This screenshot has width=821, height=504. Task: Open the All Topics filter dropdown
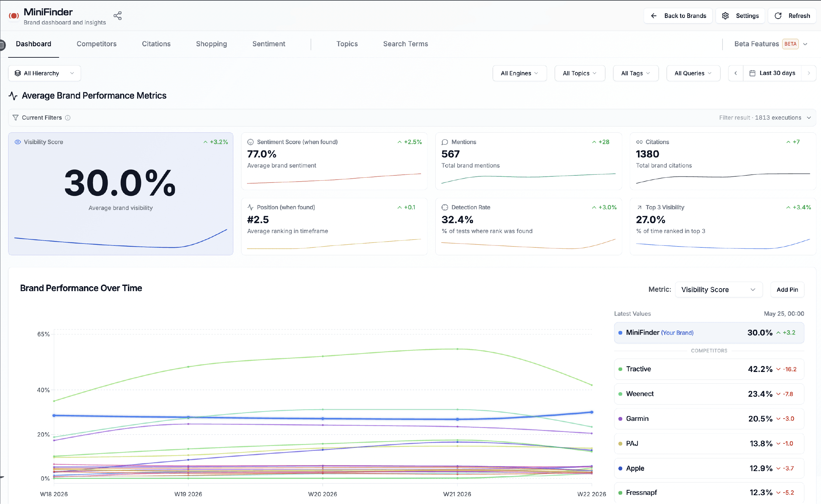coord(580,73)
